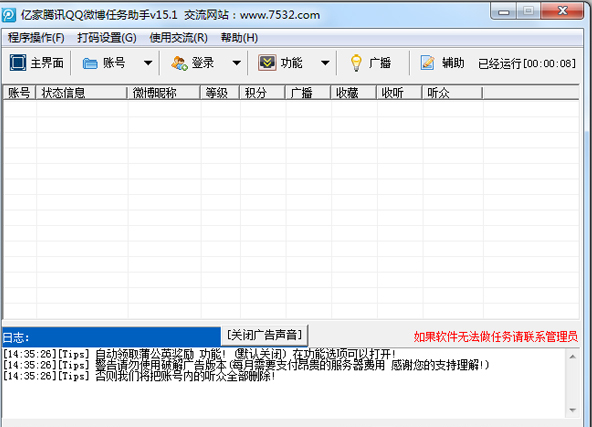Click log line 否则我们将把账号内的听众全部删除
The image size is (592, 427).
(x=139, y=376)
